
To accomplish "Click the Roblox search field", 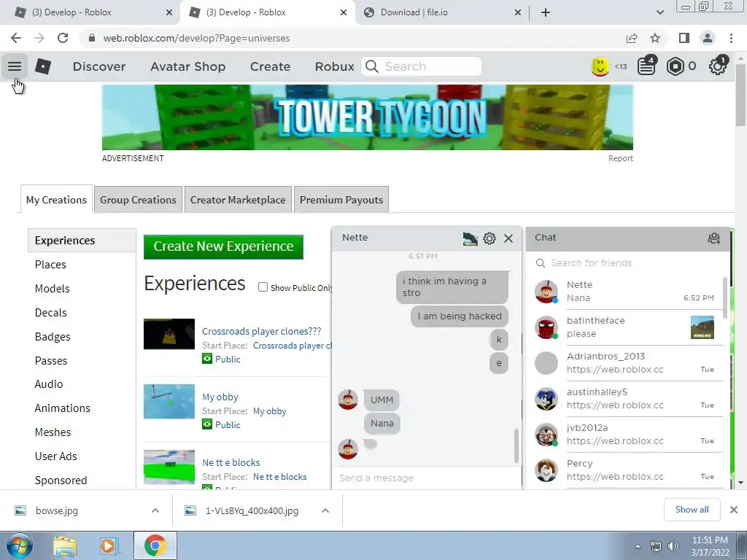I will [x=421, y=66].
